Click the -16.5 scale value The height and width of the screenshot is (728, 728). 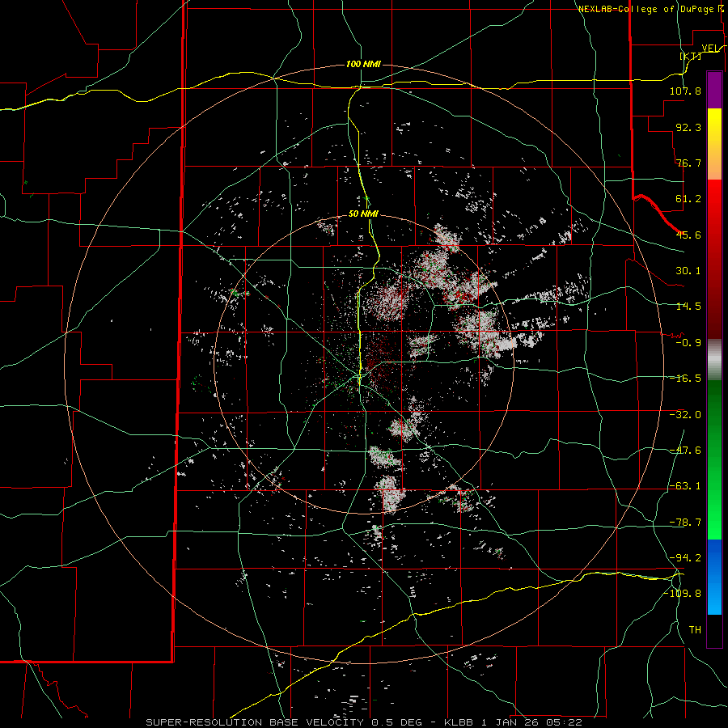pyautogui.click(x=685, y=379)
